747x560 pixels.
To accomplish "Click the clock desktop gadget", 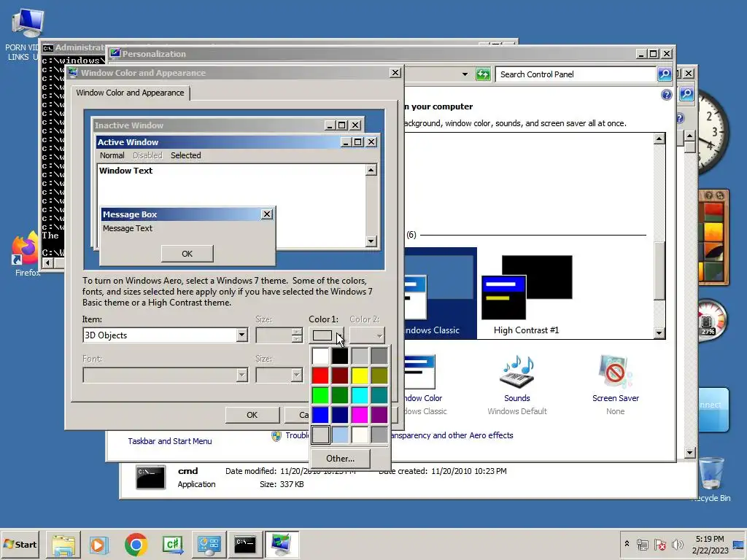I will click(x=713, y=131).
